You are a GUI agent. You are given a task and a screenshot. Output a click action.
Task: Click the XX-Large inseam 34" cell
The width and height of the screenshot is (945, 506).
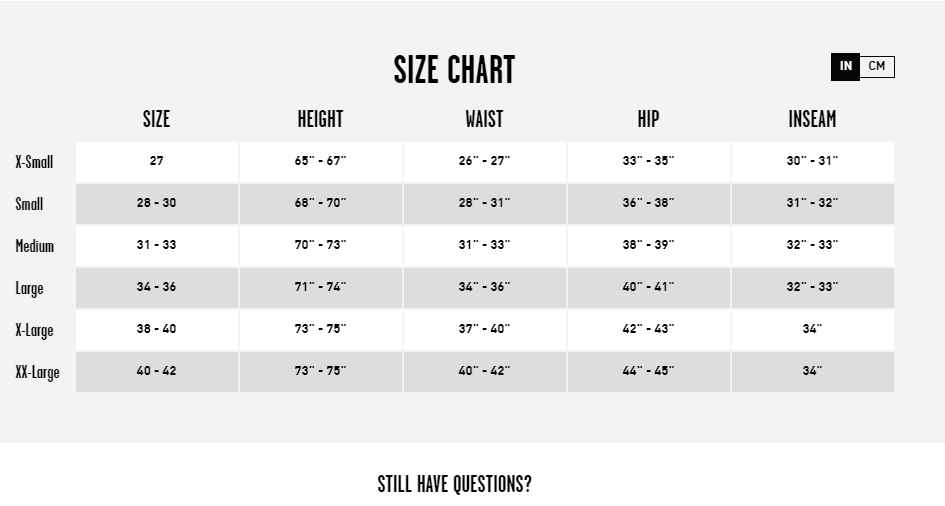(812, 371)
